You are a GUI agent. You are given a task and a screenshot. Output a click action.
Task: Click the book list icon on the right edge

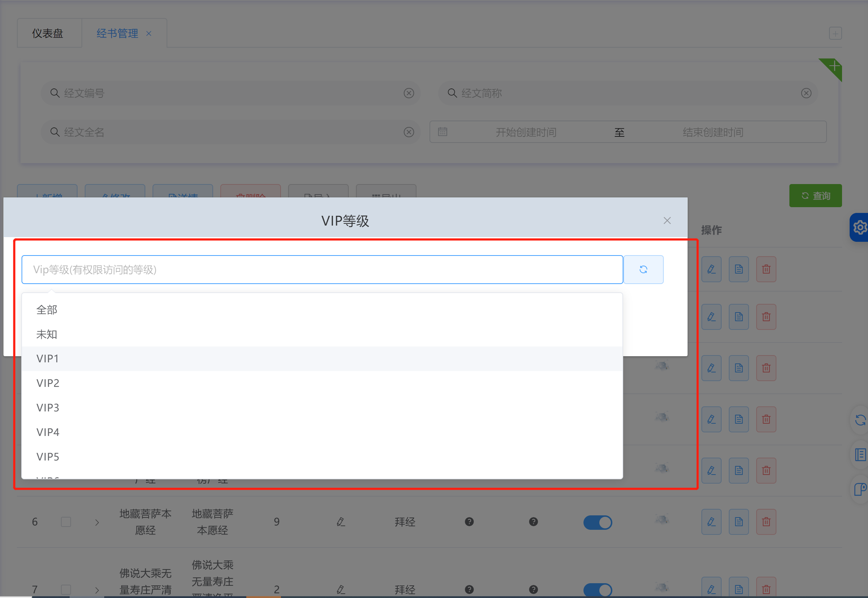860,454
